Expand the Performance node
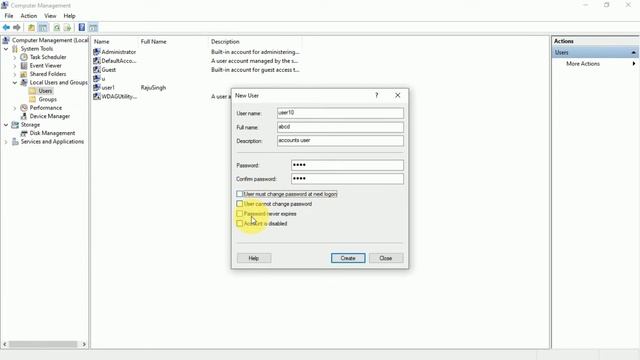 click(15, 108)
